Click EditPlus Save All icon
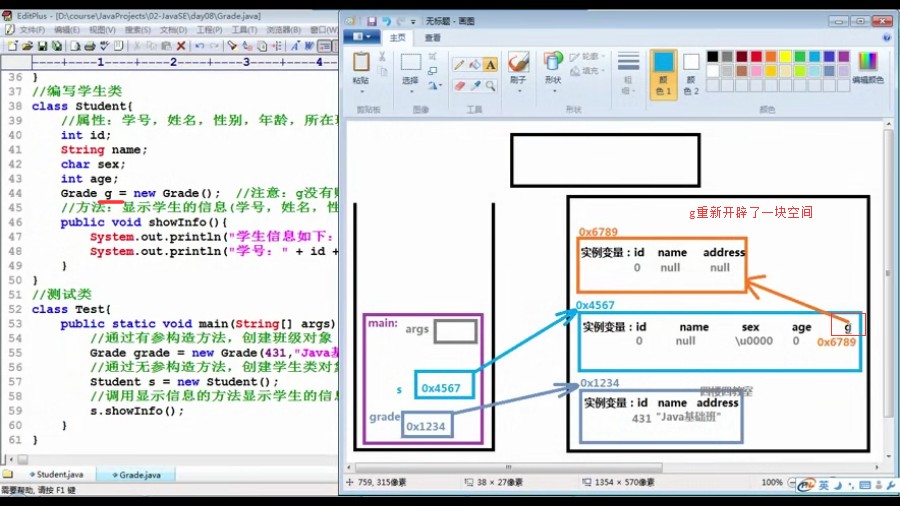The height and width of the screenshot is (506, 900). (x=57, y=46)
